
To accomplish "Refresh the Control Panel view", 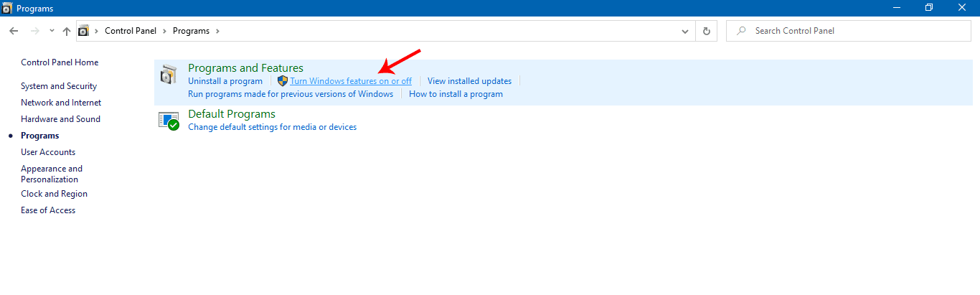I will (707, 31).
